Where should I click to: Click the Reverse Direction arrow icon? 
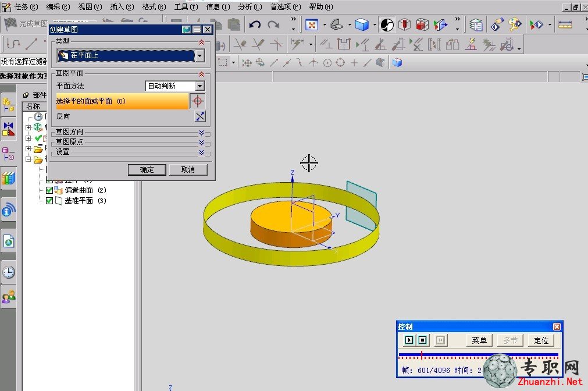pos(200,116)
